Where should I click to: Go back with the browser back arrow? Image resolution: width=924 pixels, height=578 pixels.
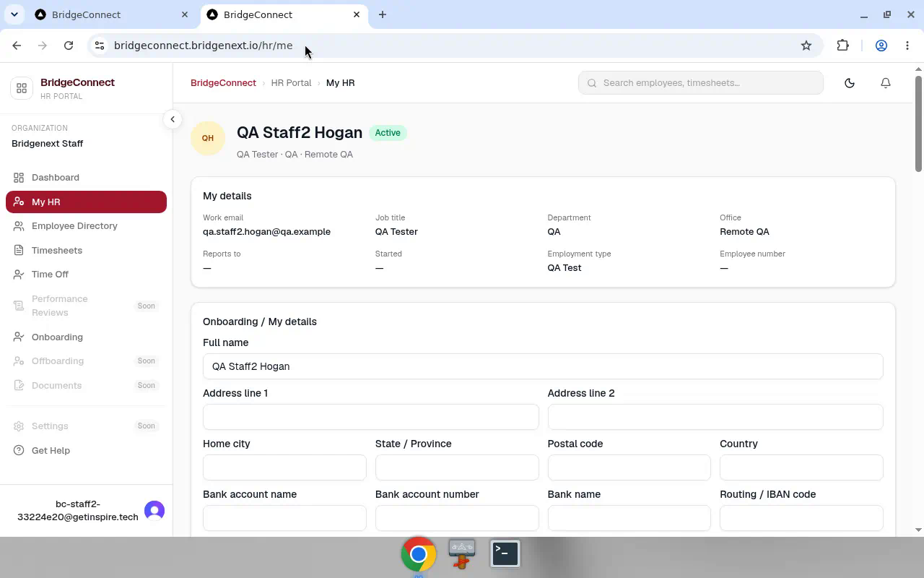pos(17,46)
